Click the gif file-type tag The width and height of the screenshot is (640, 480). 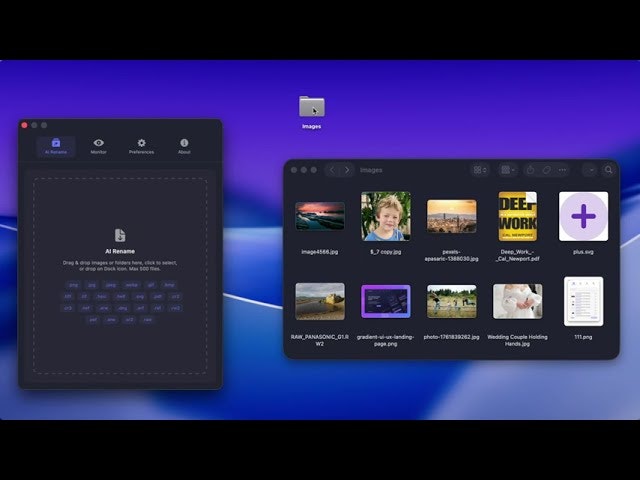point(151,285)
